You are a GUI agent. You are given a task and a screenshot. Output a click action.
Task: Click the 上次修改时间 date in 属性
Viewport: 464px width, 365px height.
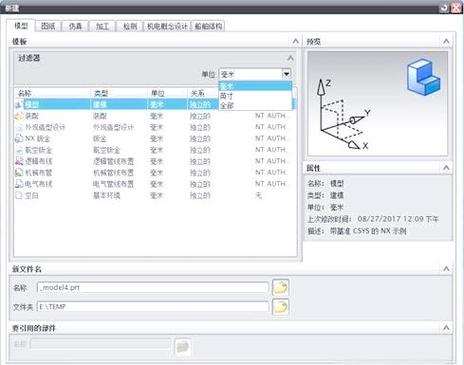click(398, 219)
